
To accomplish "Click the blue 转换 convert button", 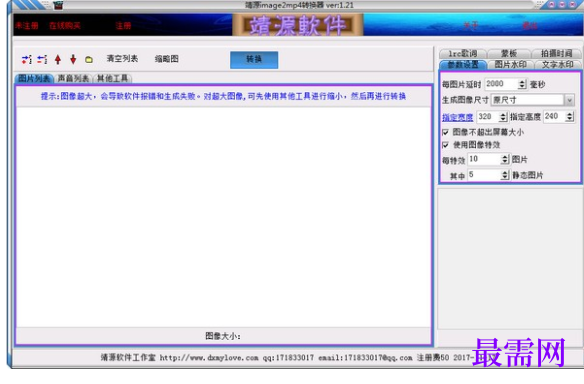I will click(x=254, y=60).
